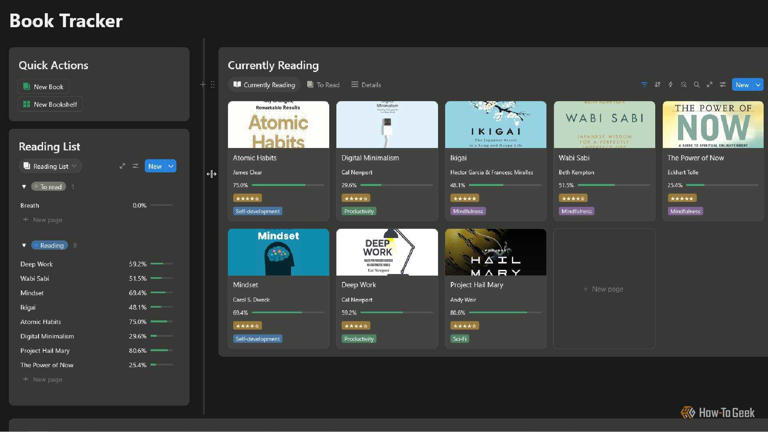Click Atomic Habits card 75.0% progress bar
Viewport: 768px width, 432px height.
click(x=288, y=185)
